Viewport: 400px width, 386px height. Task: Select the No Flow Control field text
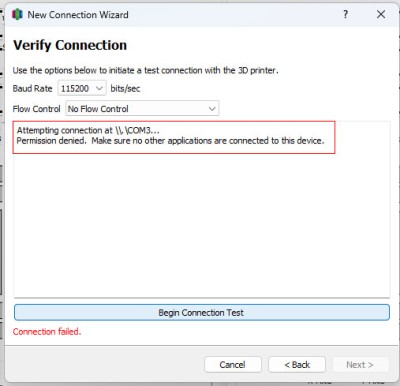click(x=98, y=109)
